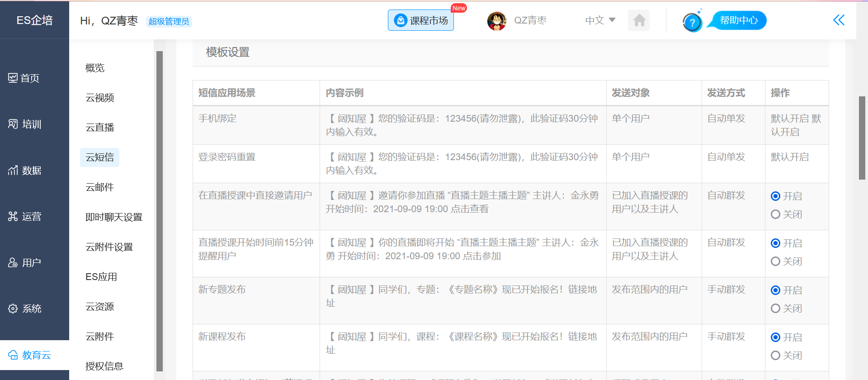The height and width of the screenshot is (380, 868).
Task: Click the 系统 gear icon
Action: coord(13,309)
